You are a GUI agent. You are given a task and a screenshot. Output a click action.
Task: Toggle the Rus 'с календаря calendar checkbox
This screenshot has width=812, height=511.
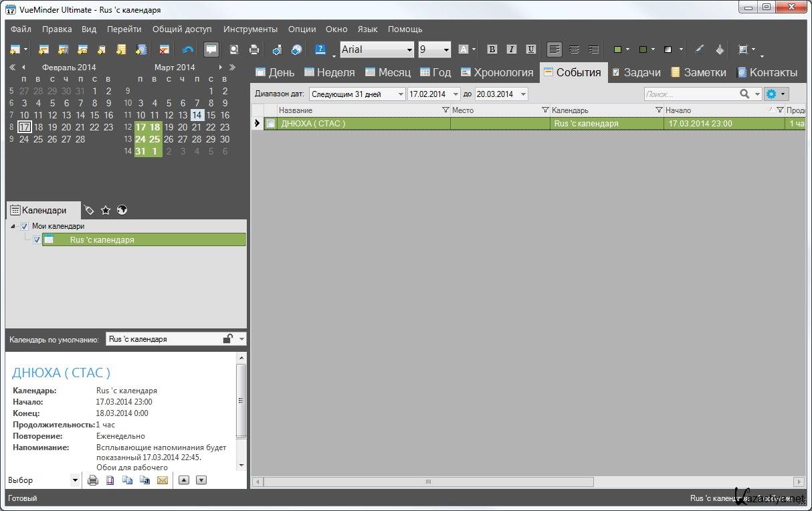pyautogui.click(x=37, y=239)
